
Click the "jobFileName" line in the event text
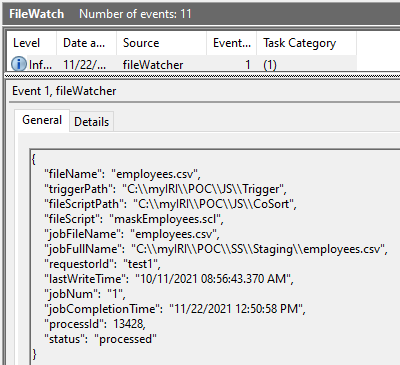coord(132,234)
